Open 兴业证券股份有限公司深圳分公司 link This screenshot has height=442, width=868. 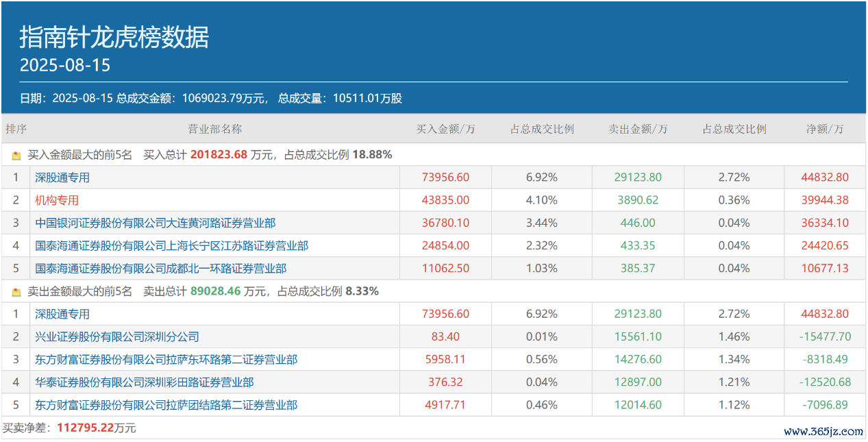117,336
